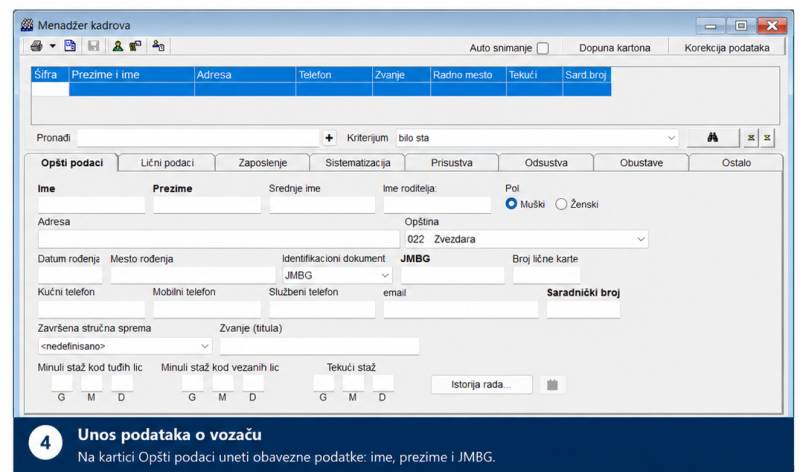Click the binoculars search button
800x472 pixels.
point(713,138)
